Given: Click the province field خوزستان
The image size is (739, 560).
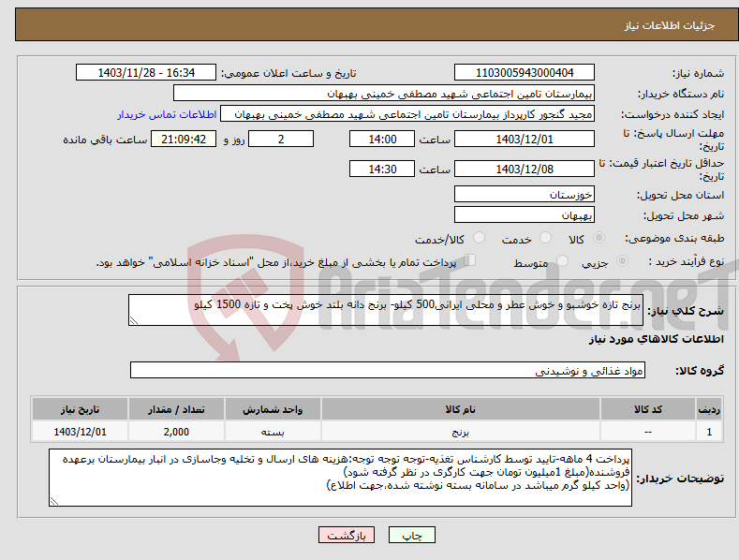Looking at the screenshot, I should tap(525, 194).
